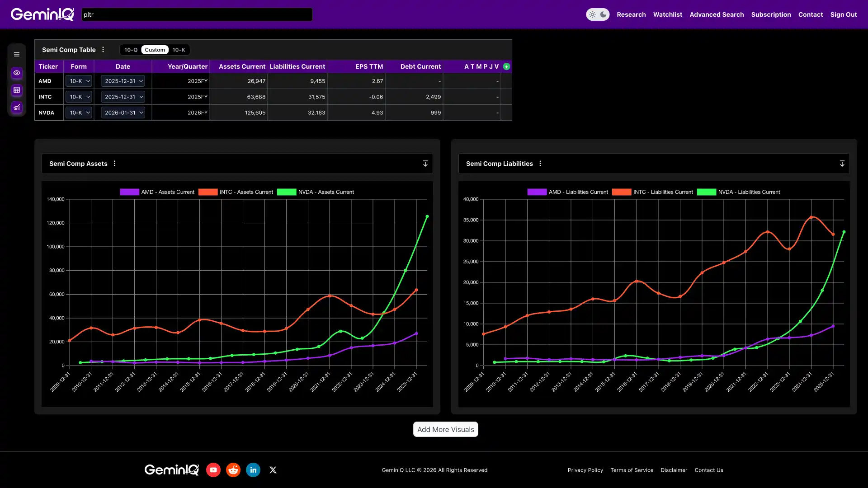Open the date picker for AMD's 2025-12-31
The width and height of the screenshot is (868, 488).
pyautogui.click(x=123, y=81)
